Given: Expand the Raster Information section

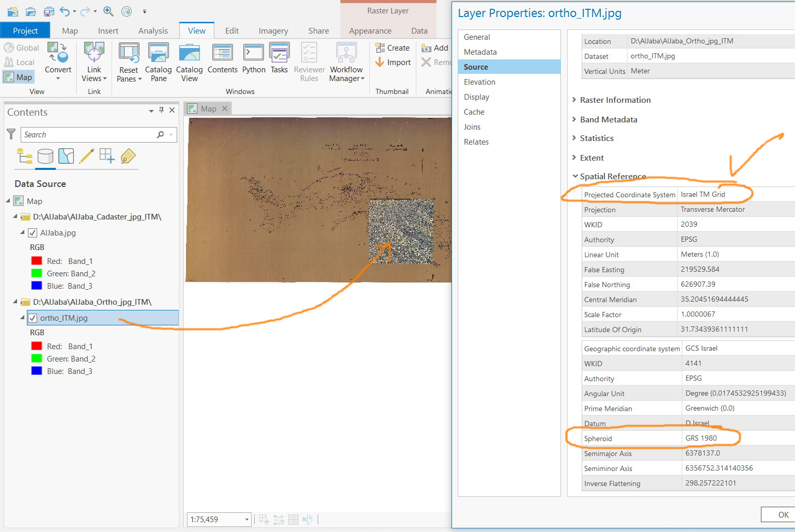Looking at the screenshot, I should (x=615, y=100).
